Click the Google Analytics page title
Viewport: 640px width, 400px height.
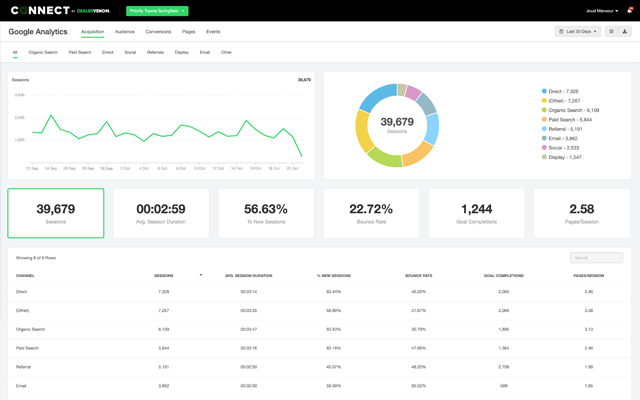38,32
